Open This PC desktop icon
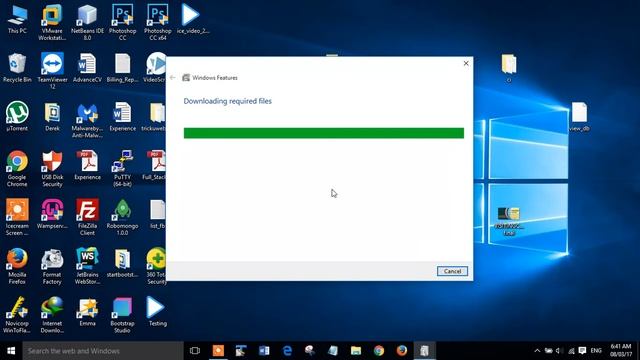Image resolution: width=640 pixels, height=360 pixels. [17, 20]
